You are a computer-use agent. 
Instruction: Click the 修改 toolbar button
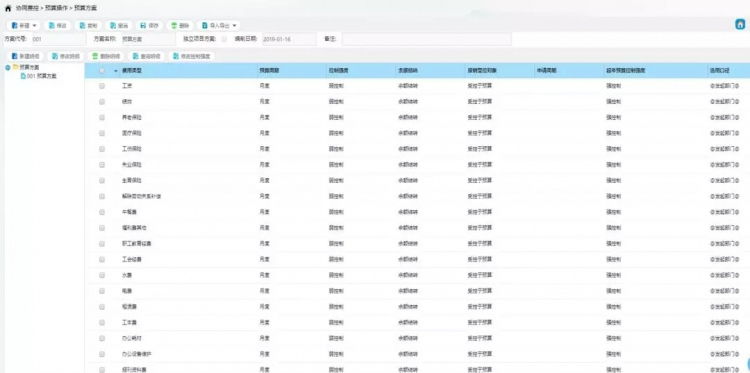click(57, 25)
